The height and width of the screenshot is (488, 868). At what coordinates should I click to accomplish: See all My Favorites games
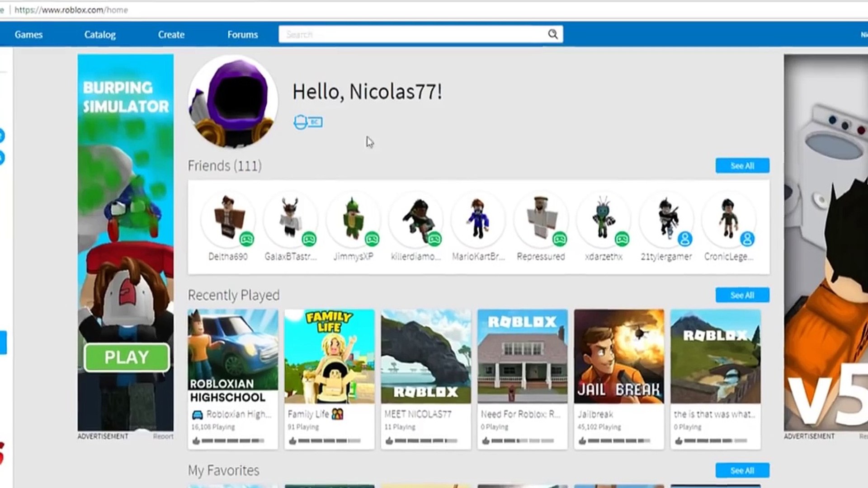pyautogui.click(x=742, y=470)
